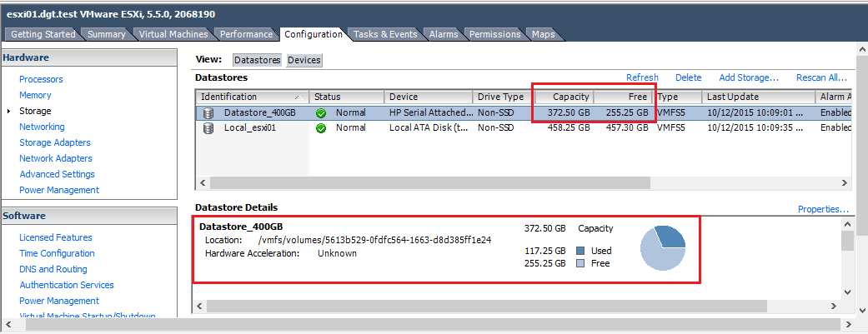The height and width of the screenshot is (334, 868).
Task: Click the Free legend color square
Action: point(580,264)
